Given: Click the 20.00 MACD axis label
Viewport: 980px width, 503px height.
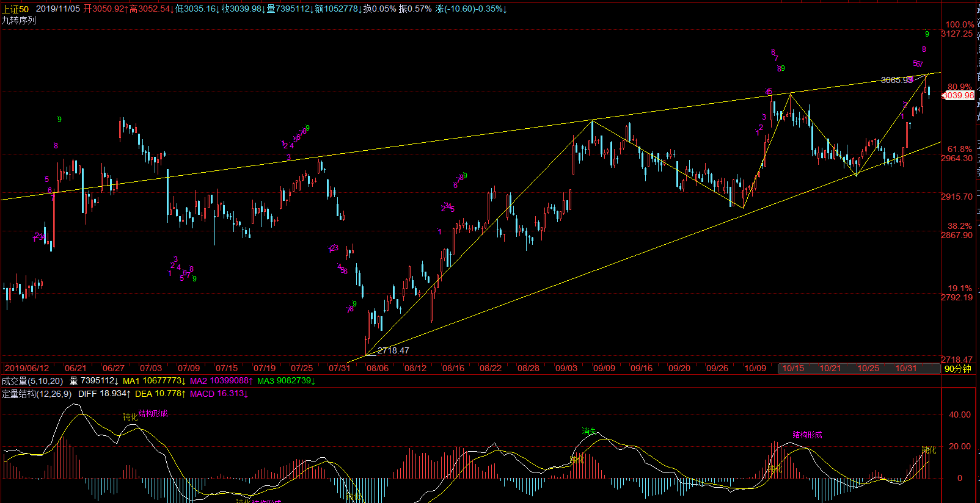Looking at the screenshot, I should (959, 446).
